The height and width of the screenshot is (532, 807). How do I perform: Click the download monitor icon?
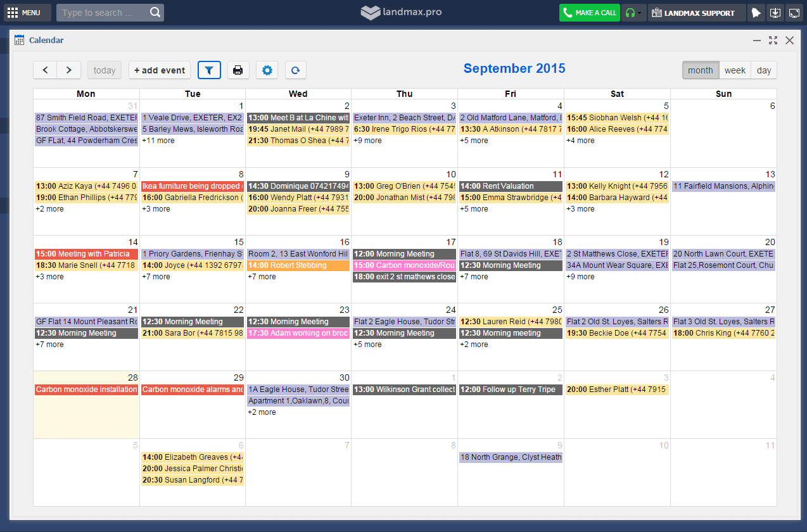point(775,13)
